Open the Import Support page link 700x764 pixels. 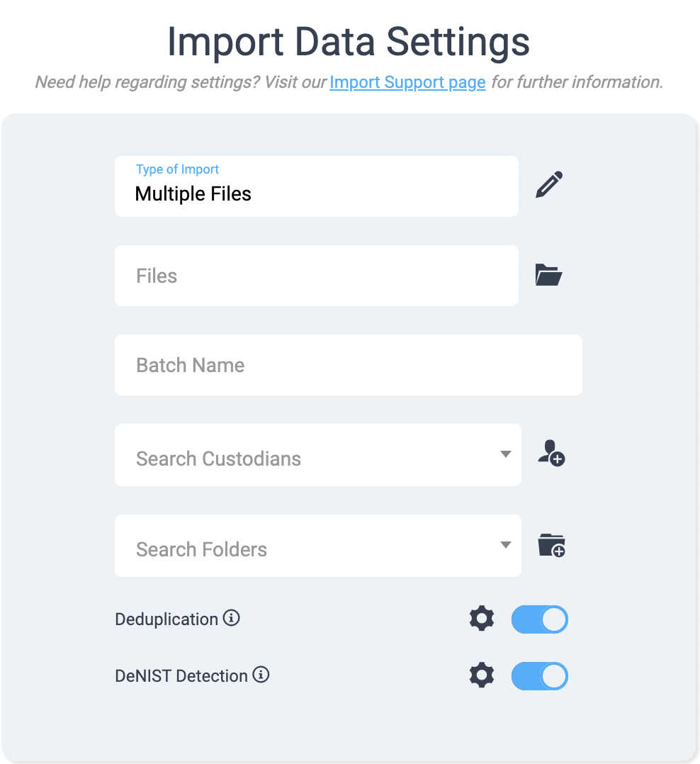tap(407, 82)
